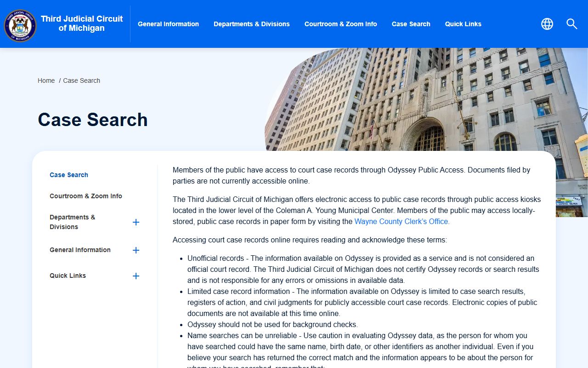
Task: Click Quick Links sidebar label
Action: coord(68,276)
